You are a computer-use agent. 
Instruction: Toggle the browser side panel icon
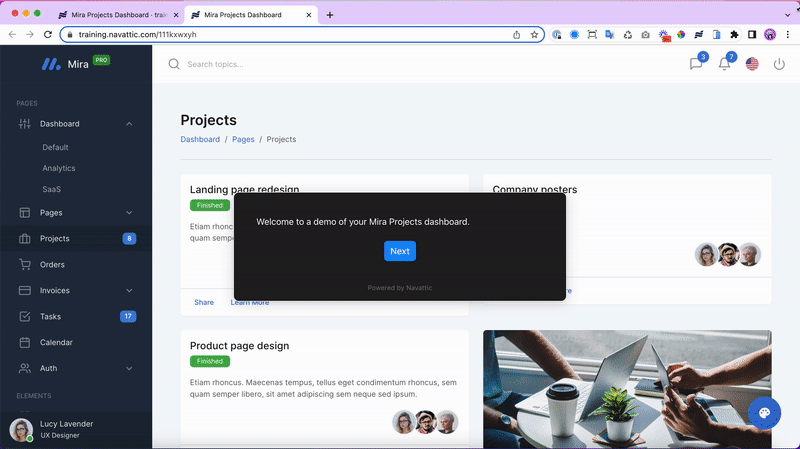(752, 34)
